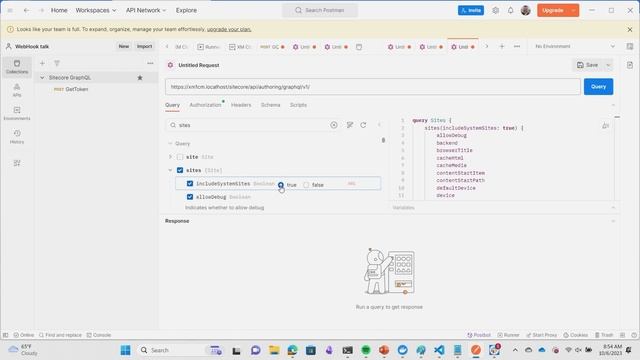Click the schema explorer edit icon

pos(350,125)
